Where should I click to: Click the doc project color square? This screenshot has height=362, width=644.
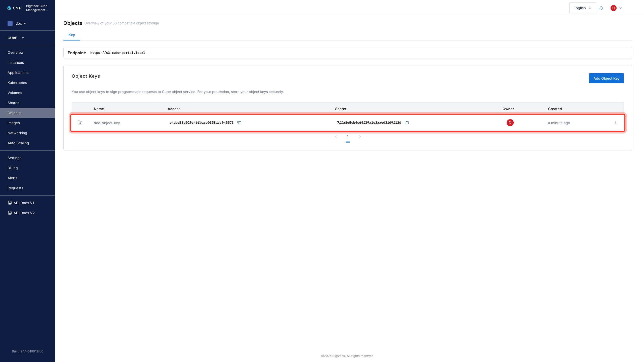coord(10,23)
